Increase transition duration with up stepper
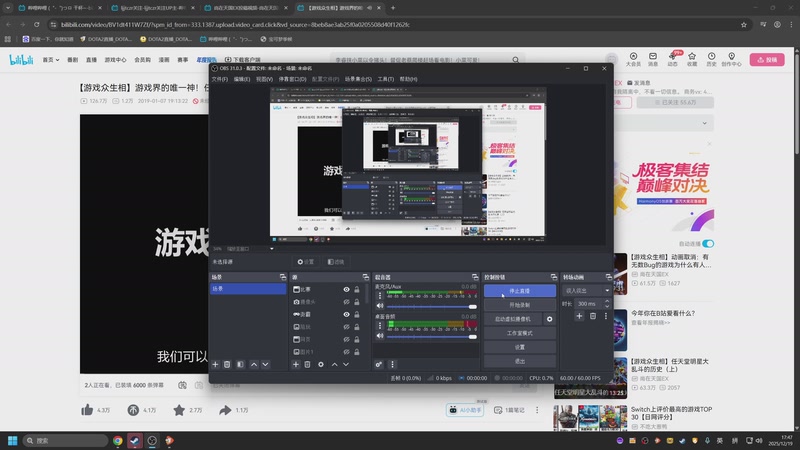This screenshot has width=800, height=450. pyautogui.click(x=607, y=301)
